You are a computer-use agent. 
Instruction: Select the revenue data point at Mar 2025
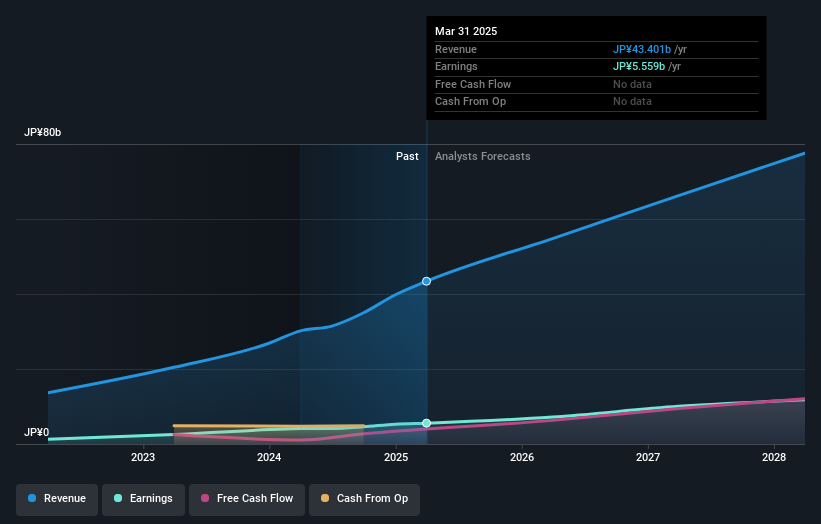click(427, 281)
